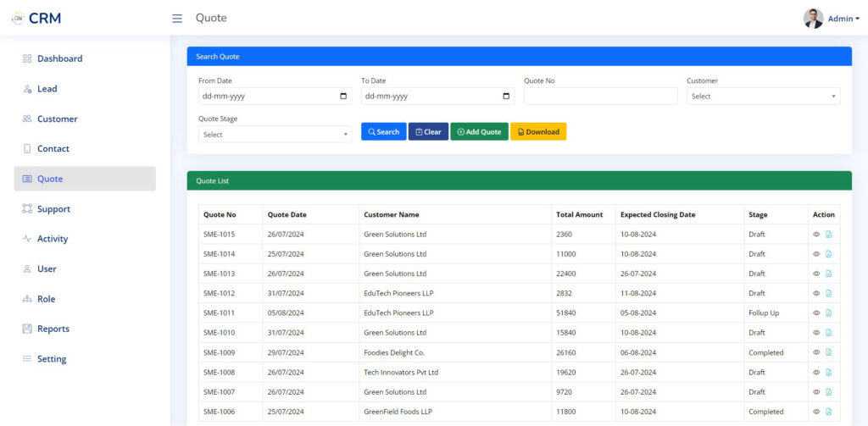
Task: Click the yellow Download button
Action: pyautogui.click(x=538, y=131)
